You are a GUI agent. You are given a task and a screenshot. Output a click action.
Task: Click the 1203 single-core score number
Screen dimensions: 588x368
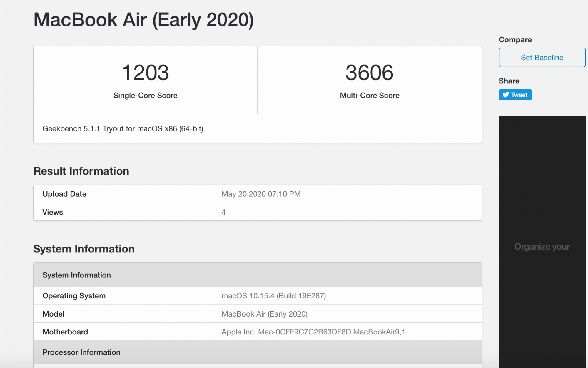coord(145,73)
